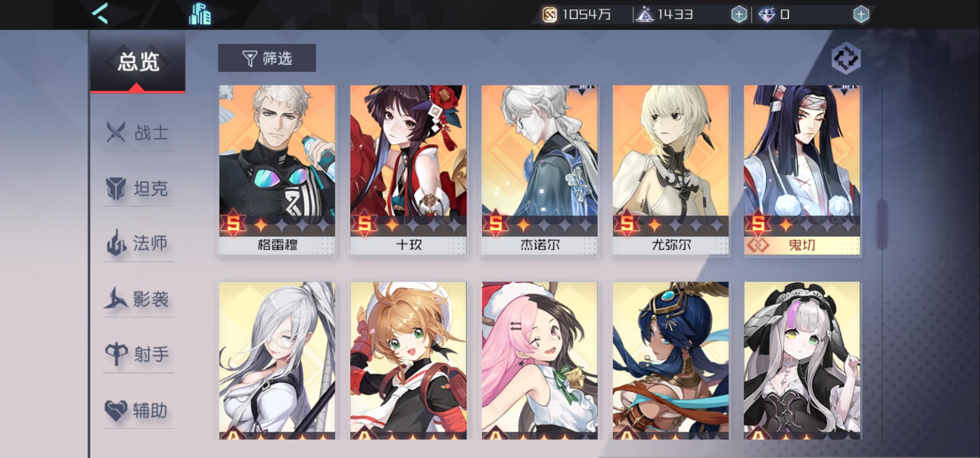The width and height of the screenshot is (980, 458).
Task: Filter by 法师 mage class
Action: tap(138, 243)
